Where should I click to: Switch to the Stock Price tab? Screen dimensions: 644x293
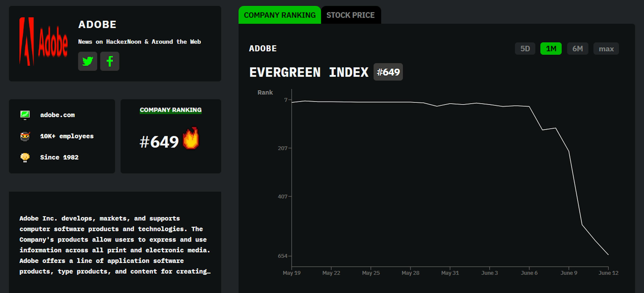[x=351, y=15]
